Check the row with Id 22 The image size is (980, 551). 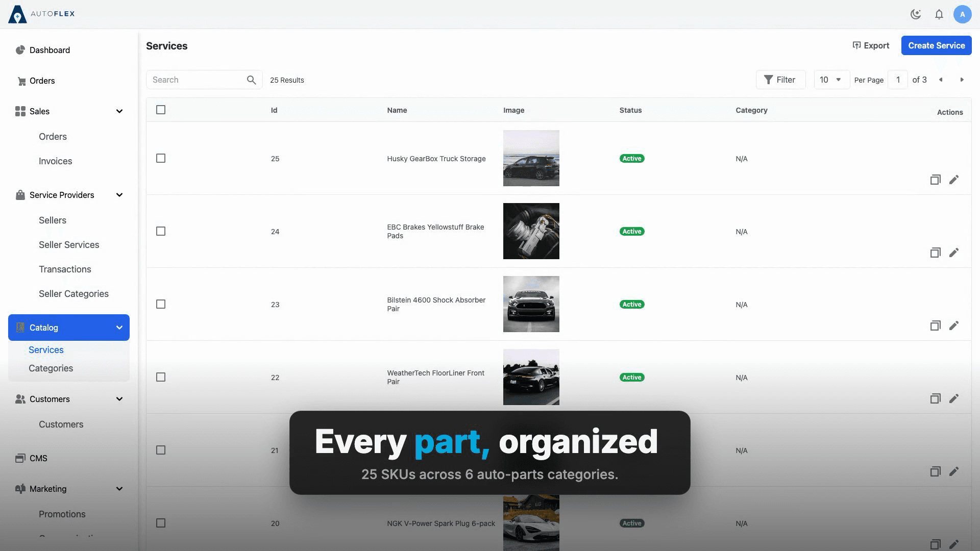(x=161, y=377)
